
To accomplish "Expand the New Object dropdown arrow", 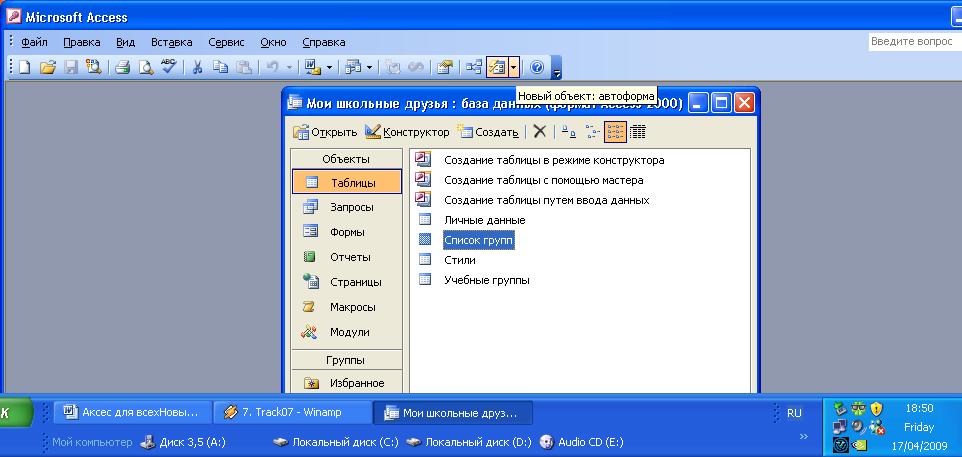I will (514, 67).
